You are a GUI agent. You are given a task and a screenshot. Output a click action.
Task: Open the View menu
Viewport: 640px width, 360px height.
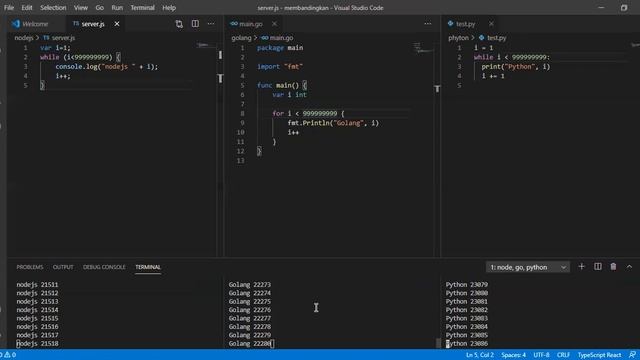click(81, 8)
